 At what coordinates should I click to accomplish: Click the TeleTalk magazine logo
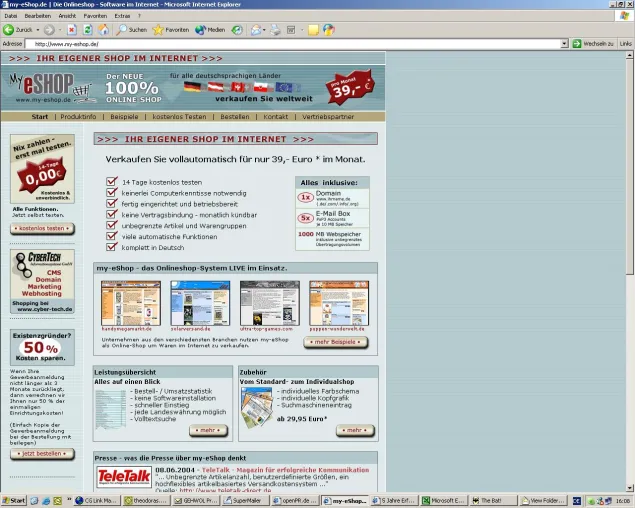tap(124, 477)
